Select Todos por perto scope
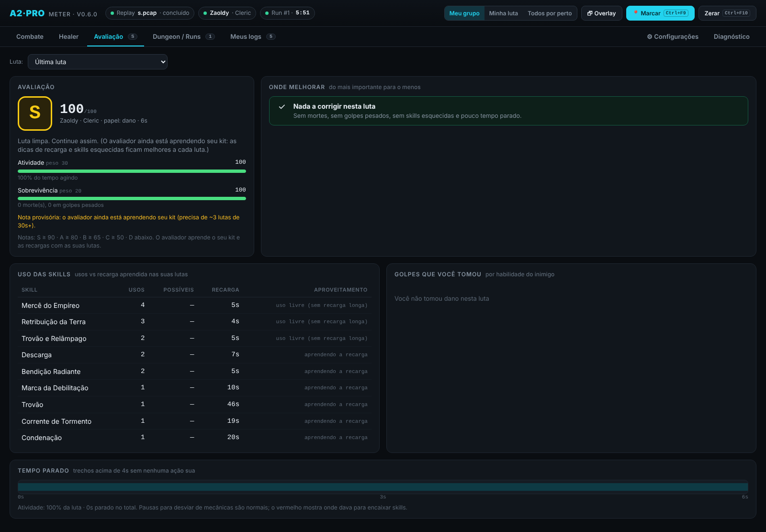Screen dimensions: 766x532 550,13
